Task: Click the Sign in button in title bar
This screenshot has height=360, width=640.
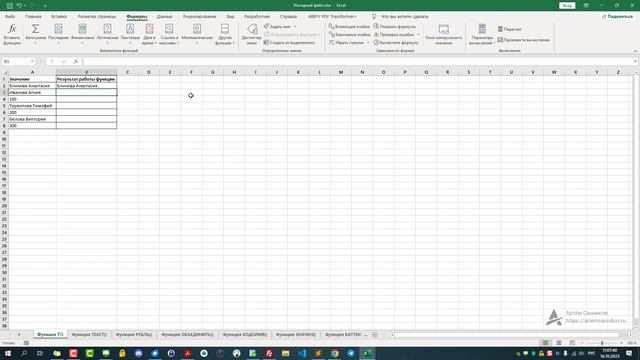Action: tap(567, 6)
